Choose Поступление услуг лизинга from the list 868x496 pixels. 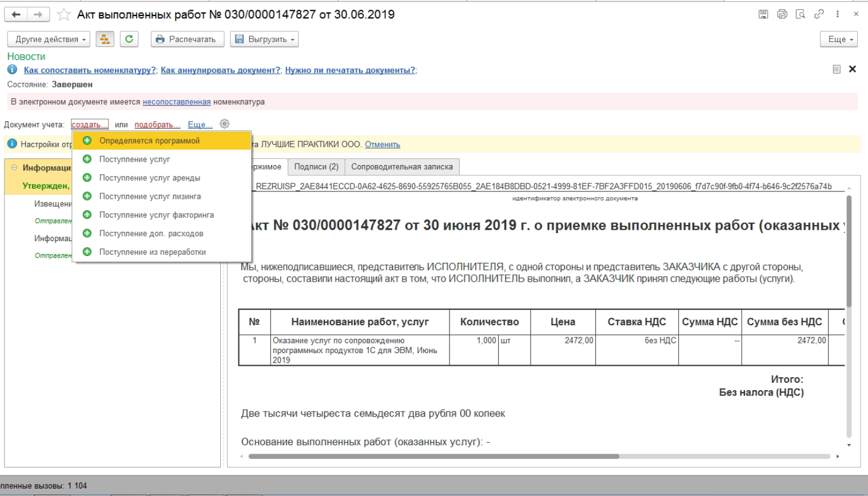(150, 196)
